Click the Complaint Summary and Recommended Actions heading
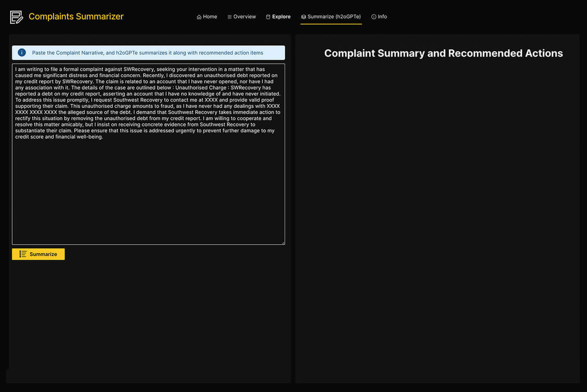The width and height of the screenshot is (587, 392). pyautogui.click(x=443, y=53)
